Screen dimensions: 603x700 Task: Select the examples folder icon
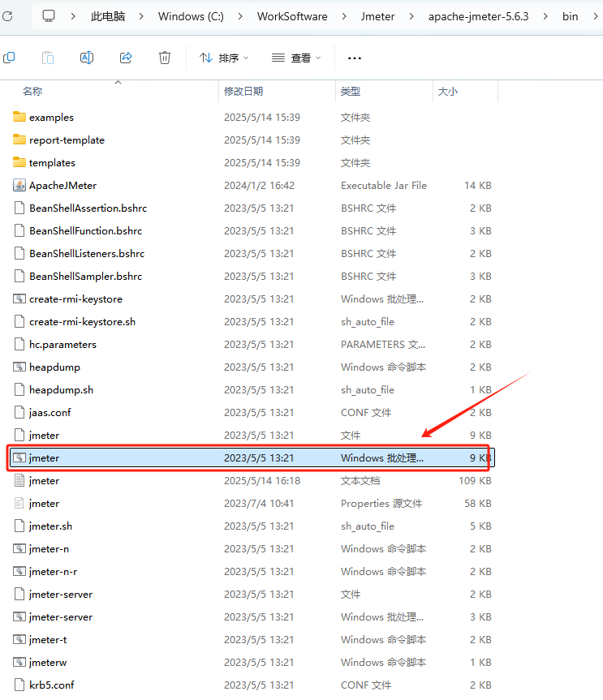click(x=19, y=117)
